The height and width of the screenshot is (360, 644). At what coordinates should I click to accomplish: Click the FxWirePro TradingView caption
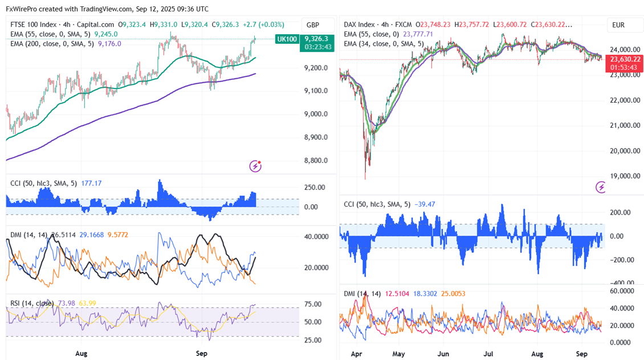tap(107, 9)
